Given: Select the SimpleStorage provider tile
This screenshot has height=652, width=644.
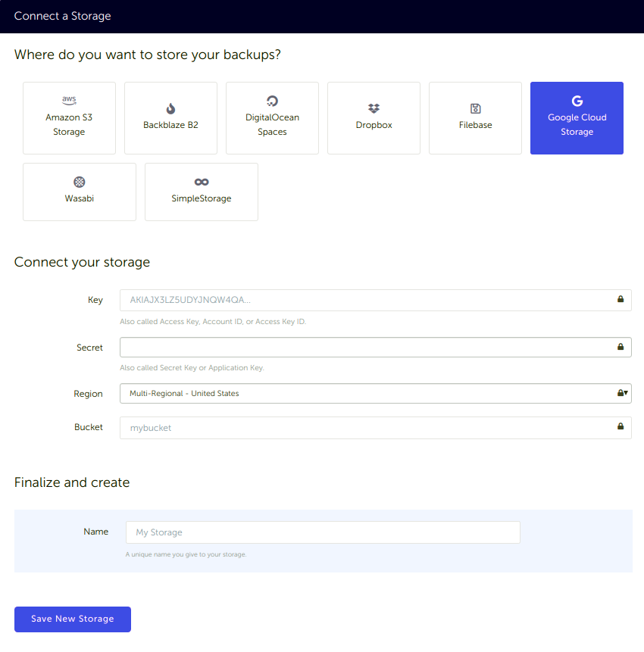Looking at the screenshot, I should pyautogui.click(x=201, y=192).
